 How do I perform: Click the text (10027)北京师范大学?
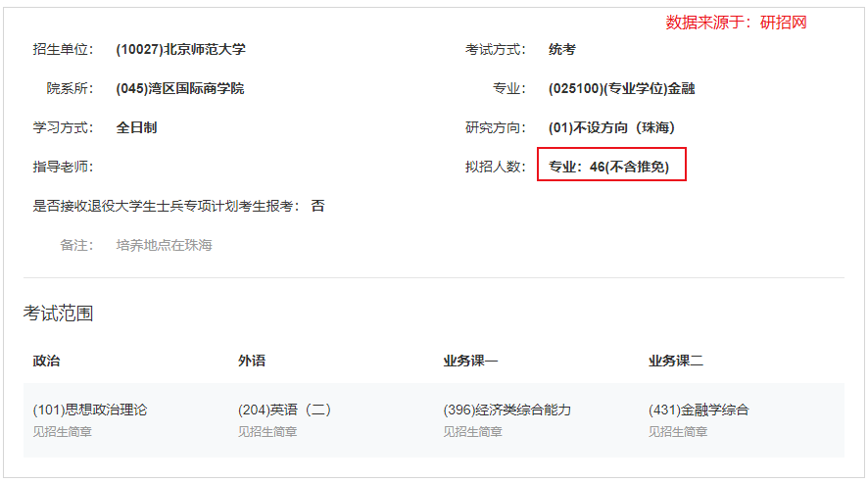[x=180, y=49]
